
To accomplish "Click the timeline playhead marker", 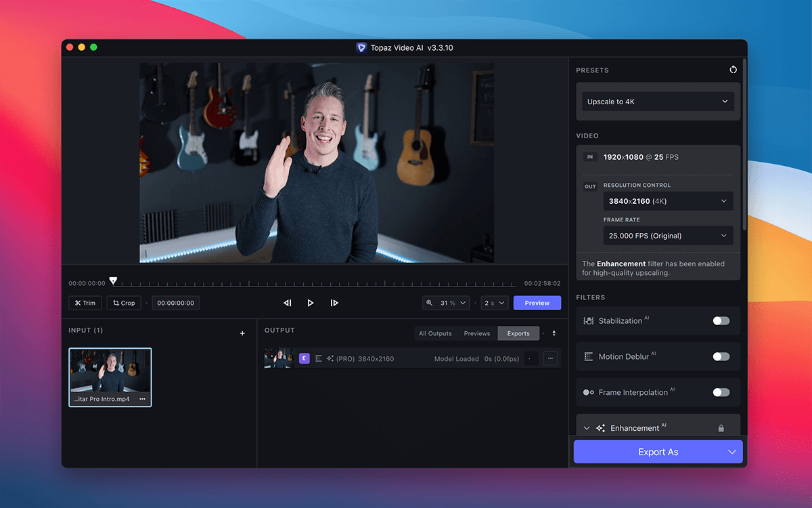I will tap(113, 280).
